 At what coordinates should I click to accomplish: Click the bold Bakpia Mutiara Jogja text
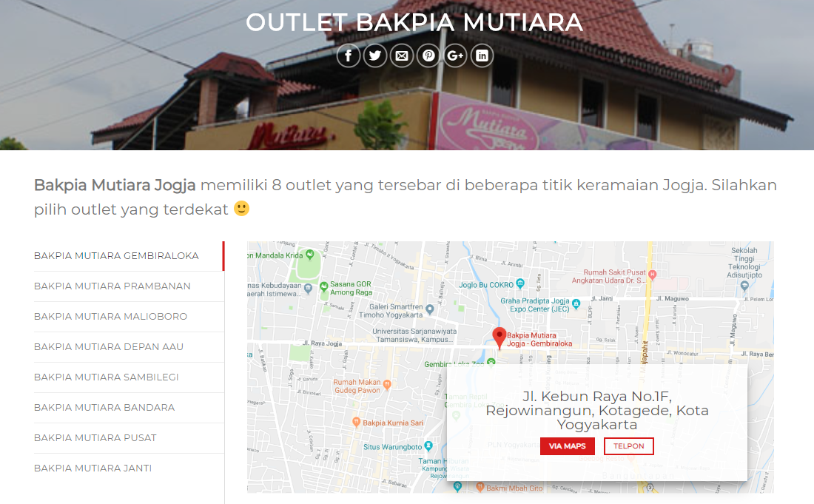(x=115, y=185)
